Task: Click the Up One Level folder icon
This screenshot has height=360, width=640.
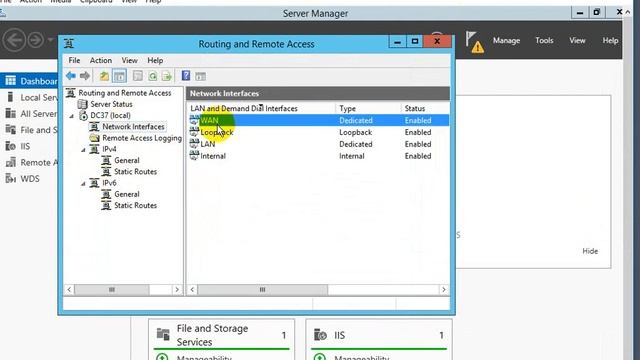Action: pyautogui.click(x=104, y=76)
